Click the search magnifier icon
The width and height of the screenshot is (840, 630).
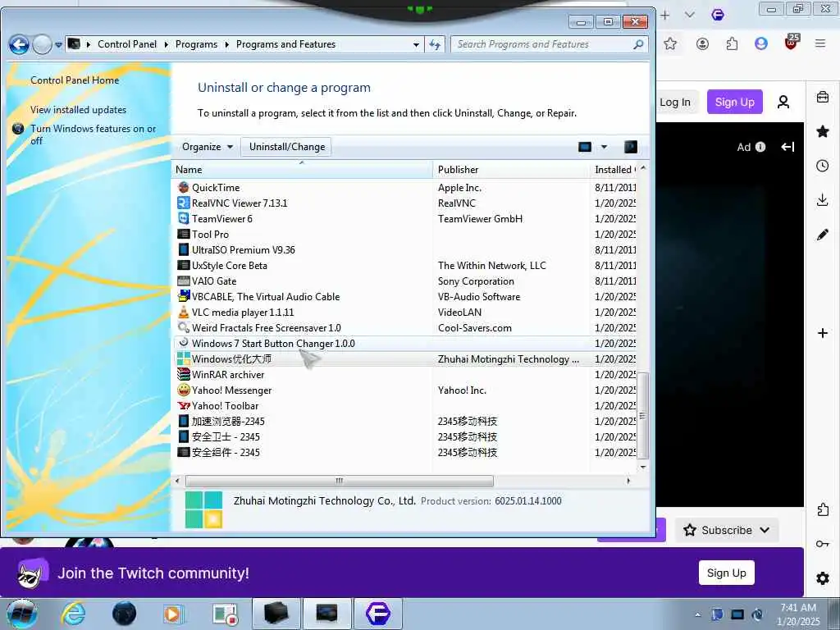pyautogui.click(x=638, y=44)
